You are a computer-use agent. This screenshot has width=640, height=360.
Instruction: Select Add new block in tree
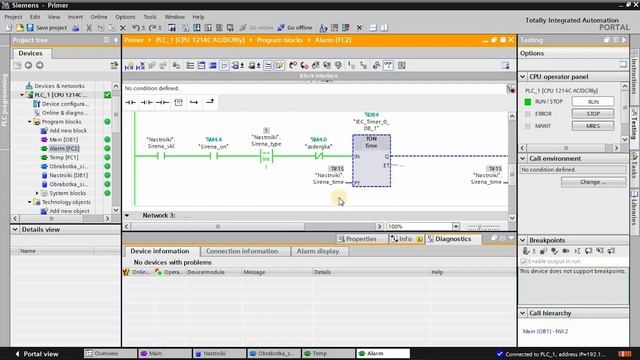coord(68,131)
